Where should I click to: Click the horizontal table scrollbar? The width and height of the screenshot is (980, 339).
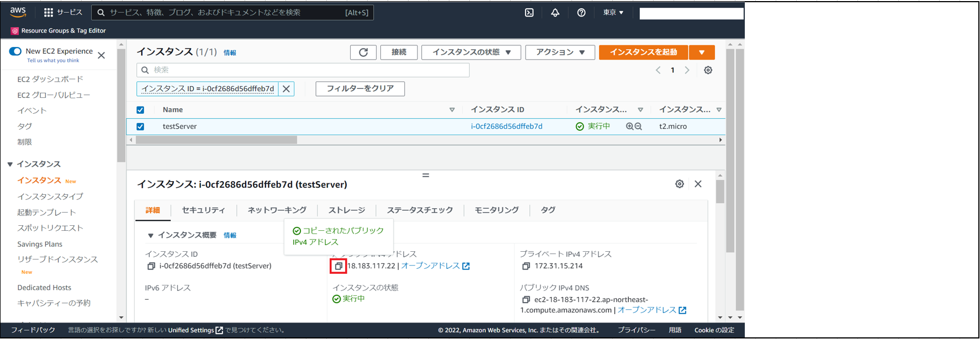point(216,140)
